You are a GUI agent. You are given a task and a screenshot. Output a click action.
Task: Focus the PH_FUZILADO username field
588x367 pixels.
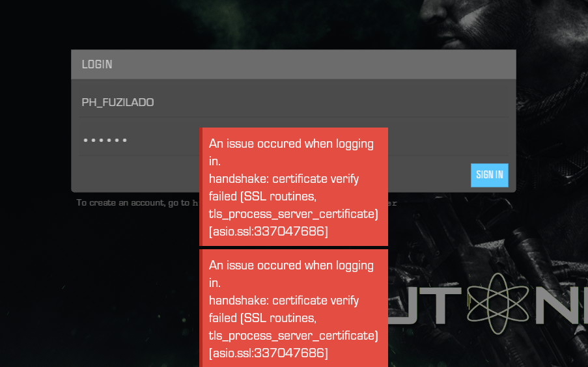pos(293,102)
